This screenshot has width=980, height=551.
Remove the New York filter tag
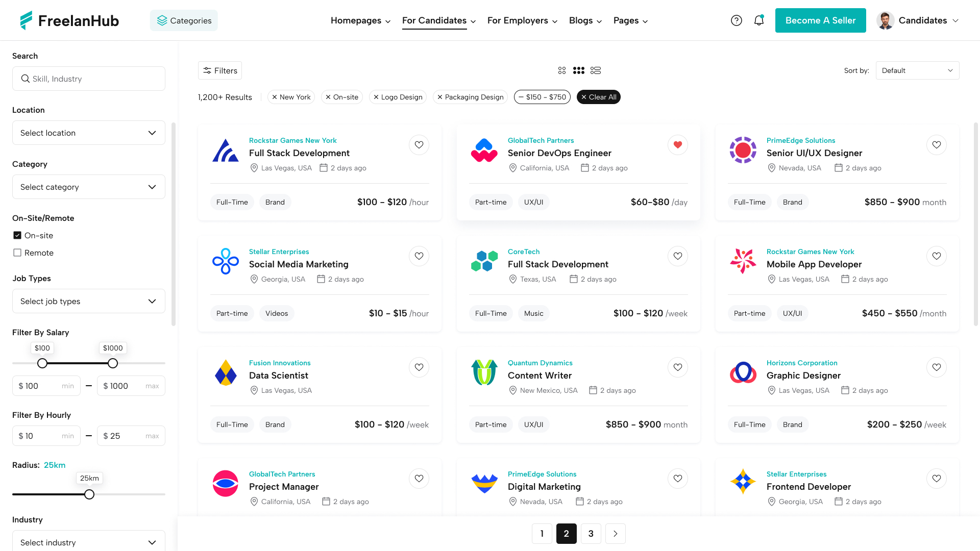pyautogui.click(x=274, y=97)
